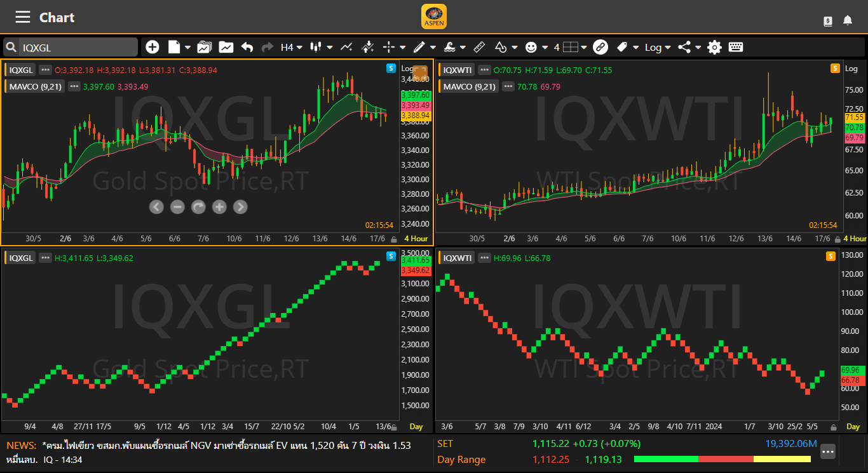The width and height of the screenshot is (868, 473).
Task: Open the notifications bell icon
Action: [848, 20]
